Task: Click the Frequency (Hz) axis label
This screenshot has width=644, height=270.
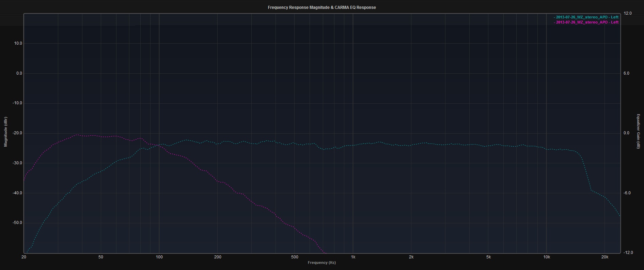Action: [x=321, y=262]
